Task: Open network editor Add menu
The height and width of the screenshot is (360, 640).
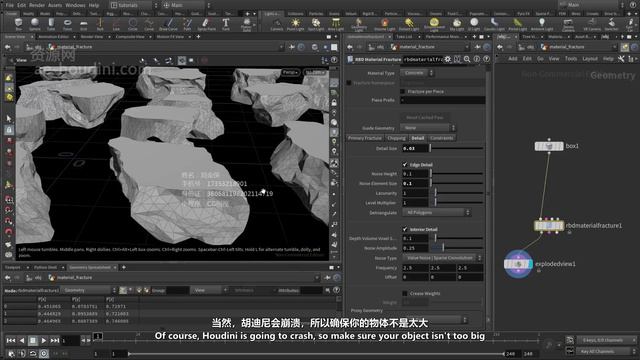Action: [x=513, y=59]
